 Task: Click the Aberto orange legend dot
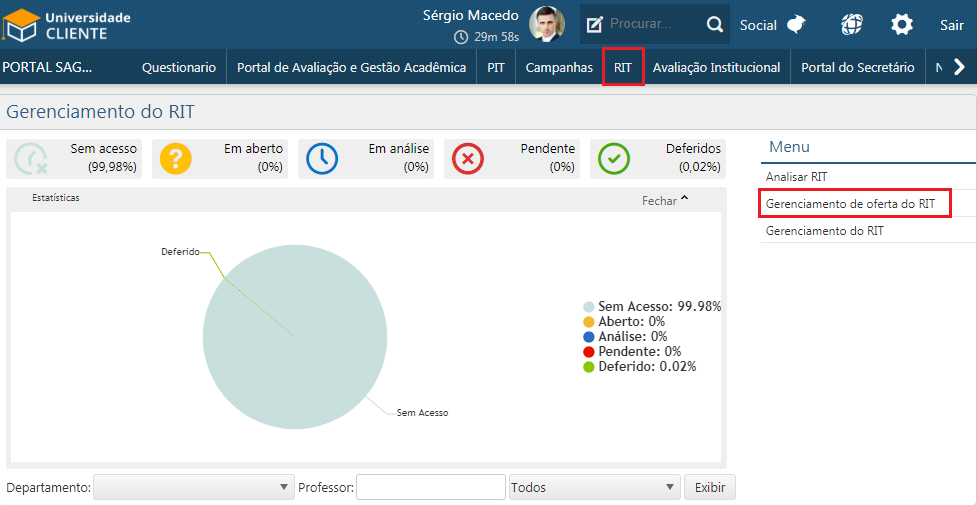tap(588, 322)
